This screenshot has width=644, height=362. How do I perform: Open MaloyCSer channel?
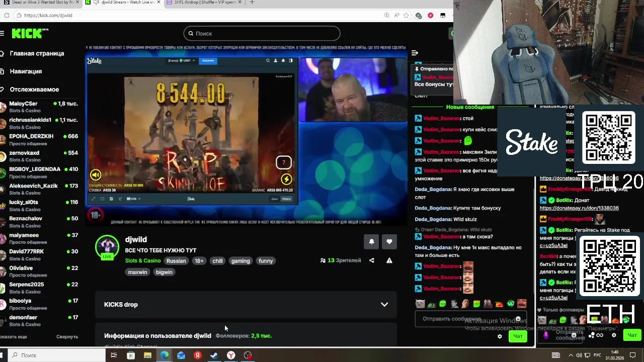39,107
